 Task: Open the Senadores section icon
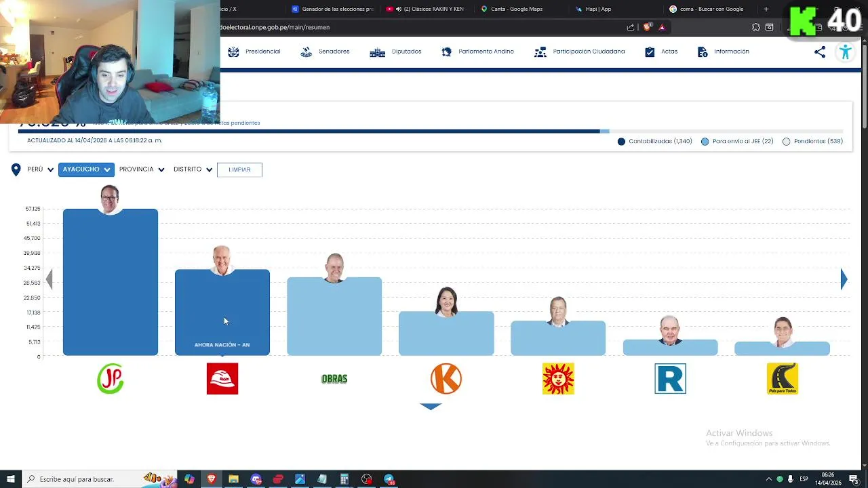pos(307,52)
